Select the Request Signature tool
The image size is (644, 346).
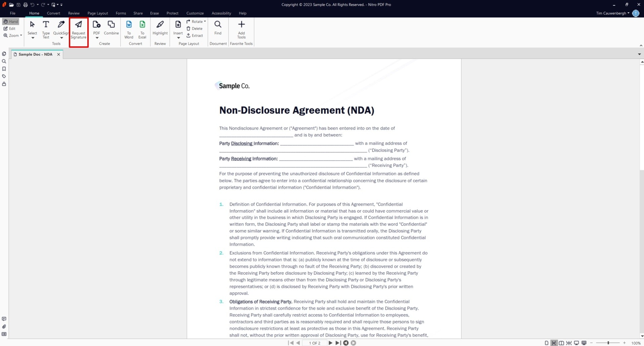(78, 30)
